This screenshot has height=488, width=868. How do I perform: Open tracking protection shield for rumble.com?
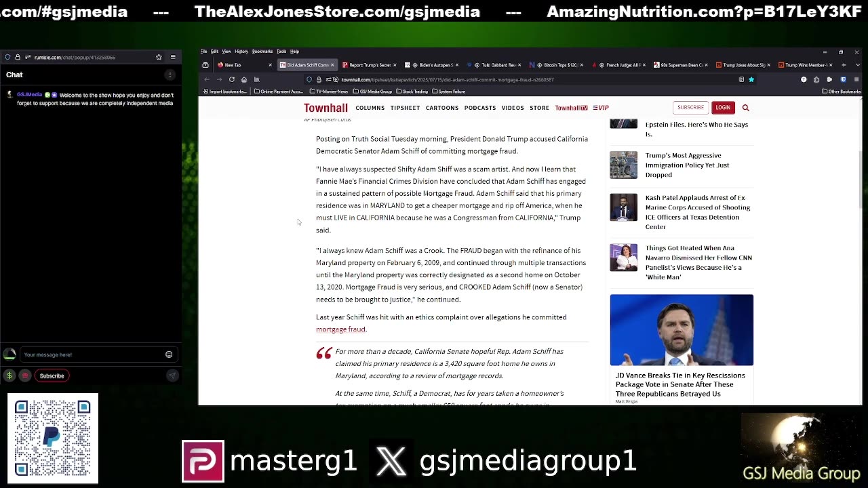7,57
